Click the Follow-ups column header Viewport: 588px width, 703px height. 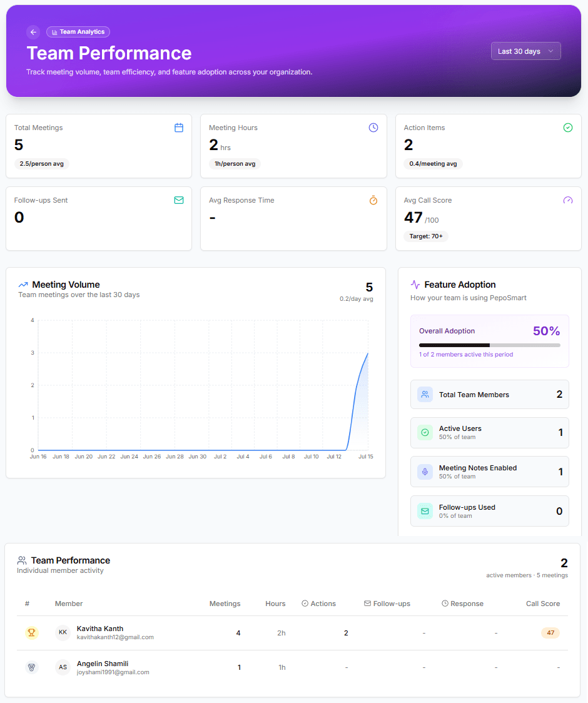(x=387, y=604)
